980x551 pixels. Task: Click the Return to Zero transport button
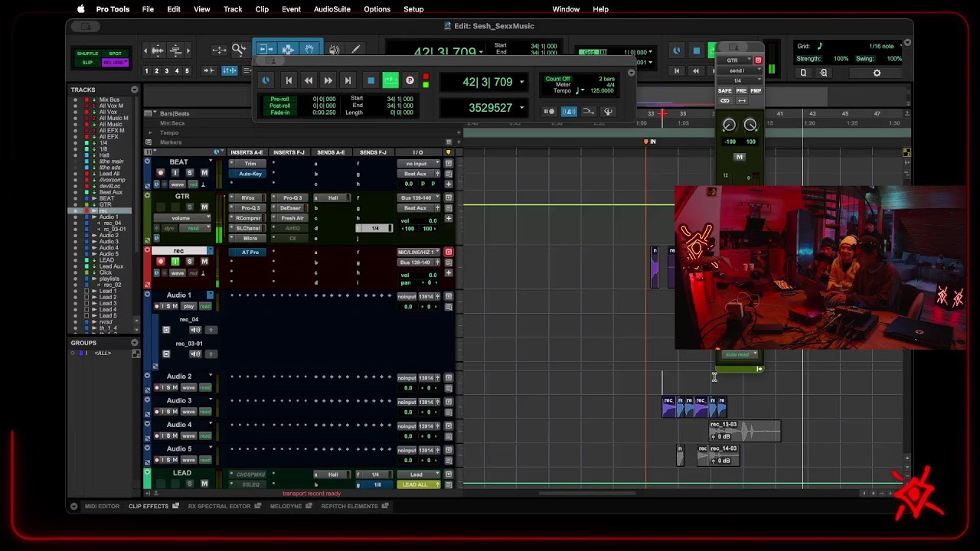289,80
